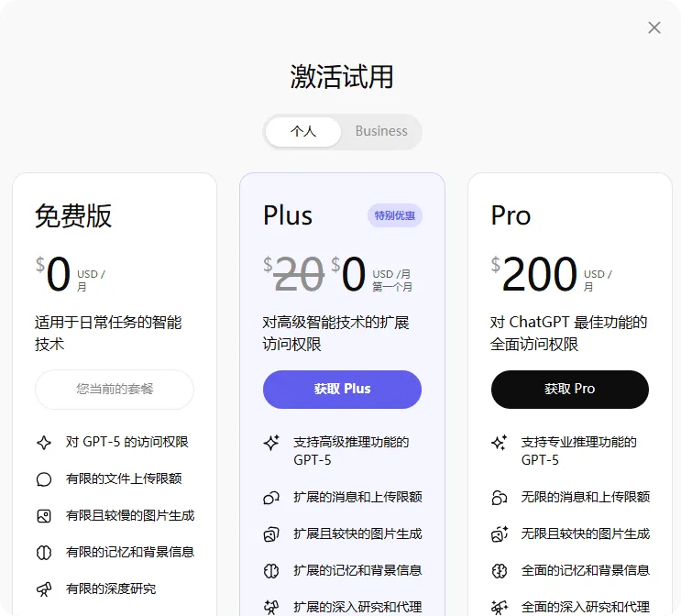The image size is (681, 616).
Task: Close the 激活试用 pricing dialog
Action: pyautogui.click(x=654, y=27)
